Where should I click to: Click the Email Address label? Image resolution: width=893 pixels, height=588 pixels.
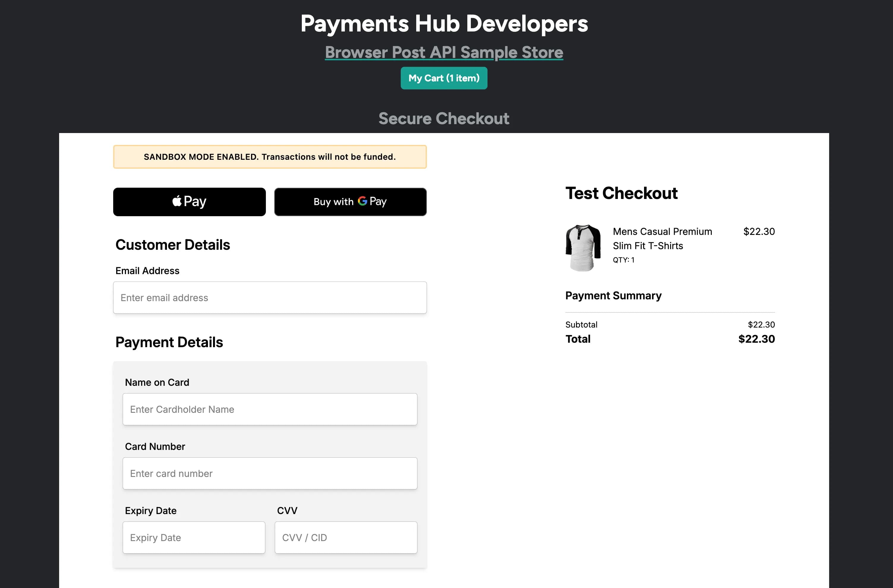[x=147, y=271]
